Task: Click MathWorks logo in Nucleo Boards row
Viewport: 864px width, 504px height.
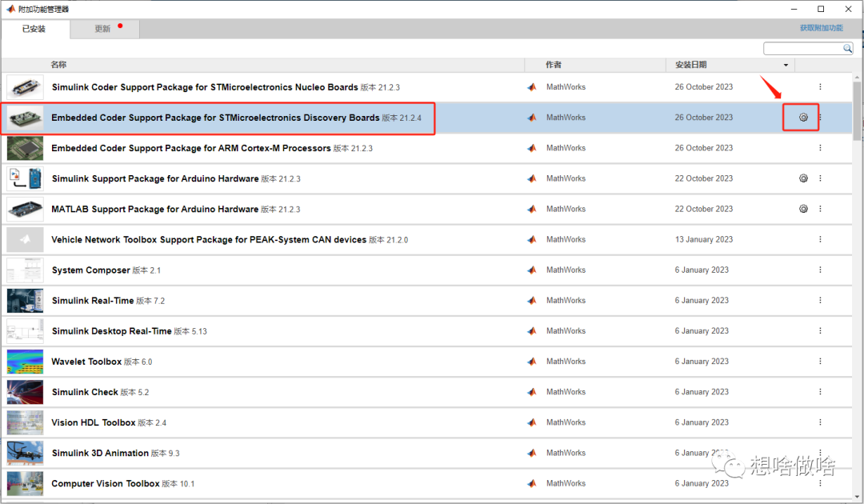Action: tap(532, 87)
